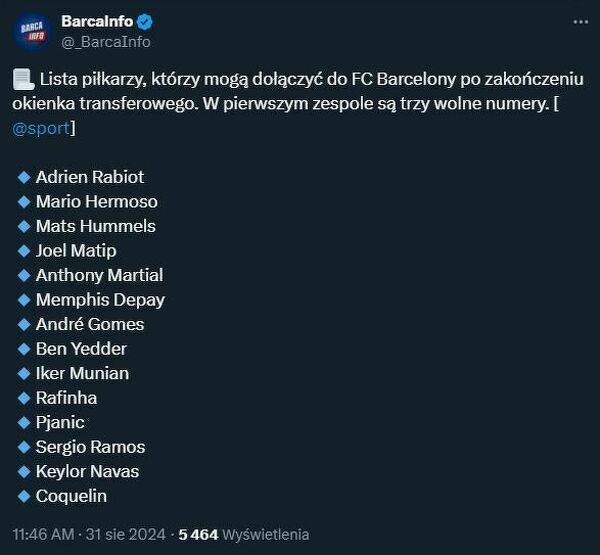600x555 pixels.
Task: Click the diamond bullet beside Coquelin
Action: click(x=24, y=496)
